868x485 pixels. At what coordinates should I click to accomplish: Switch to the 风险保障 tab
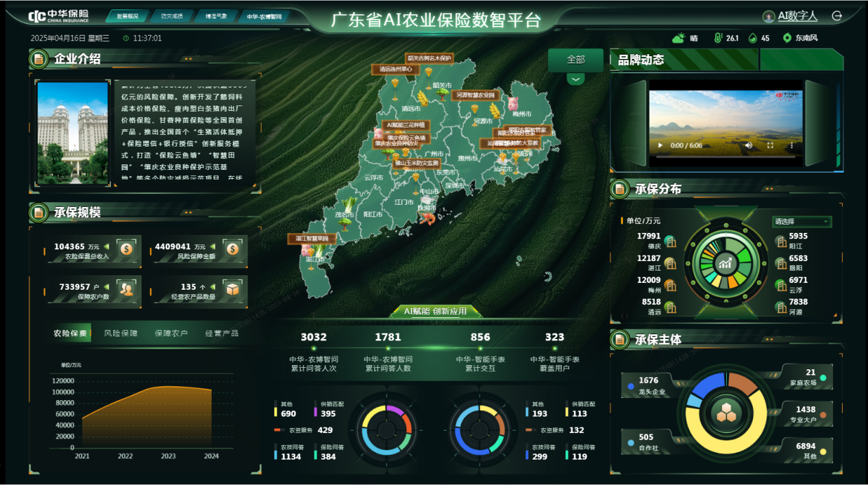[121, 334]
